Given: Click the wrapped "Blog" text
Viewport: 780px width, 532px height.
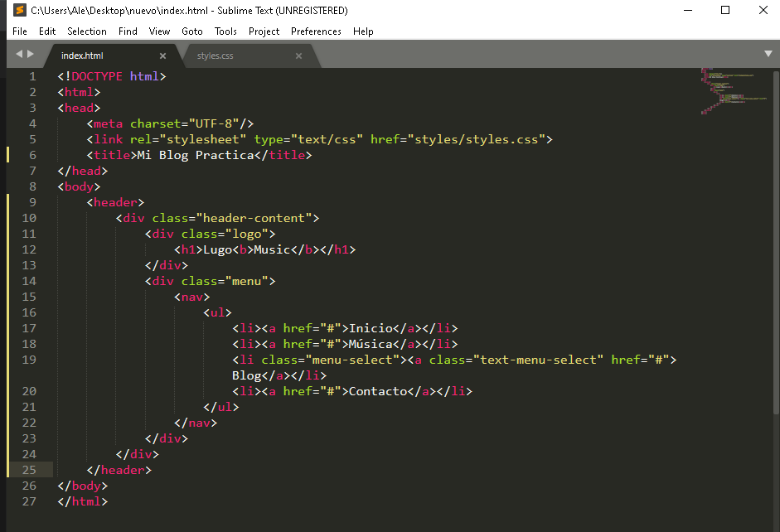Looking at the screenshot, I should point(247,376).
